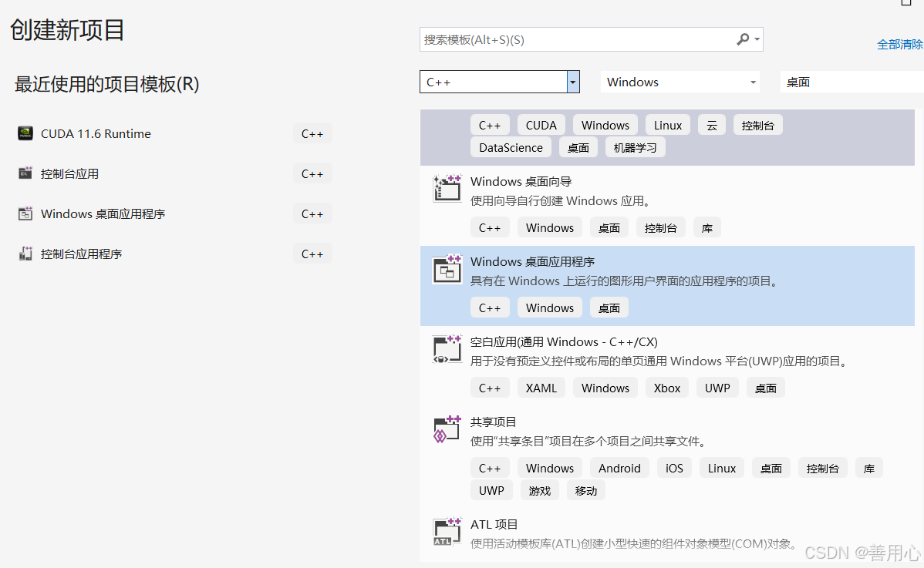Click the 控制台应用程序 recent template icon
924x568 pixels.
tap(25, 254)
